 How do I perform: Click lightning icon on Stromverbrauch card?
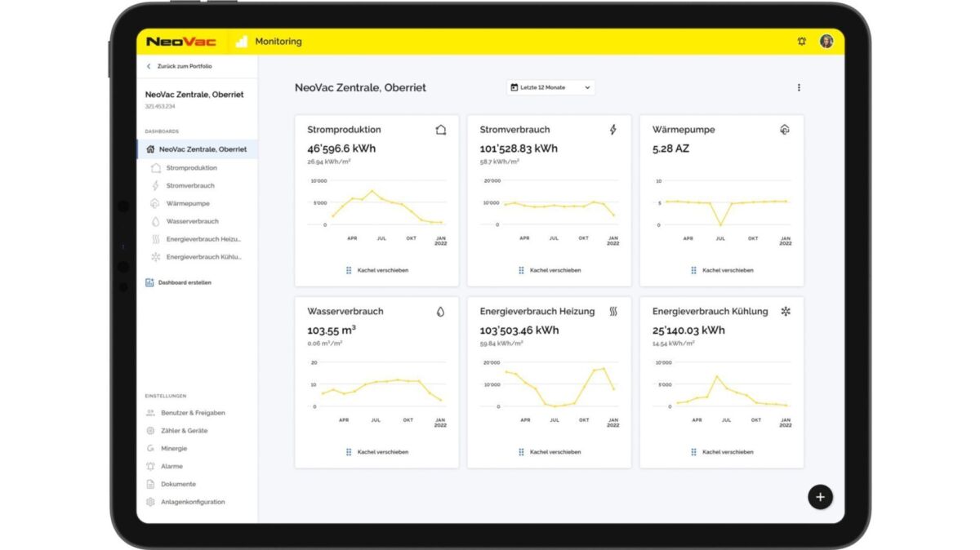[x=613, y=130]
